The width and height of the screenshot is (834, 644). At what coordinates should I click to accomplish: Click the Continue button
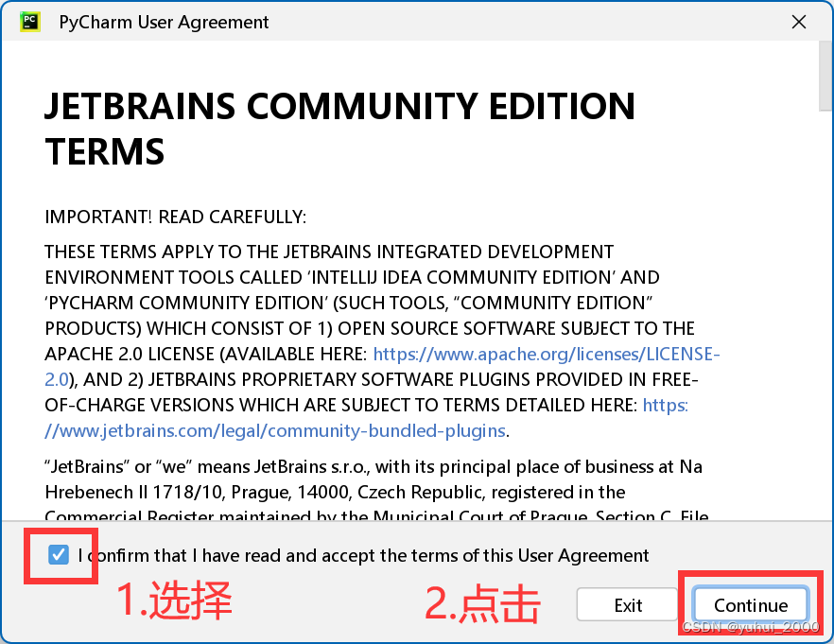[x=751, y=605]
